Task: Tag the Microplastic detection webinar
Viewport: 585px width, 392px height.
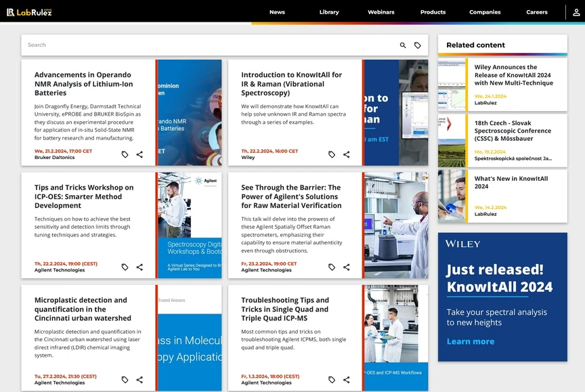Action: 125,380
